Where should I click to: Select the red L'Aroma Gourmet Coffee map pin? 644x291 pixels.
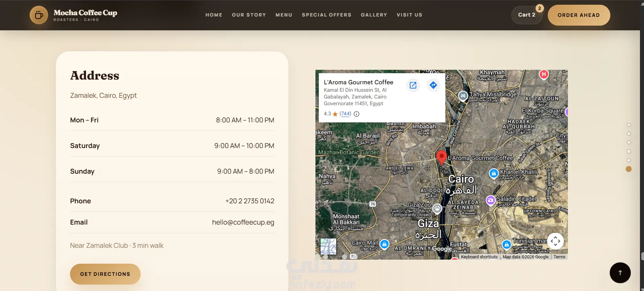click(441, 157)
